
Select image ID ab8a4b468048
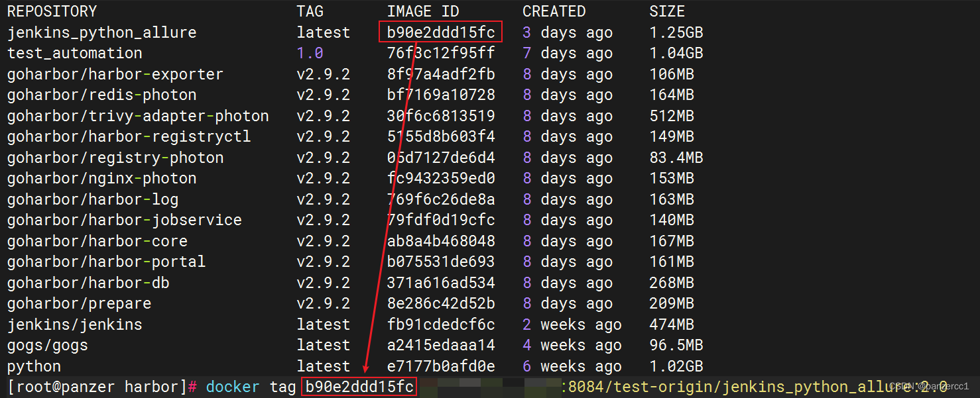pos(441,241)
